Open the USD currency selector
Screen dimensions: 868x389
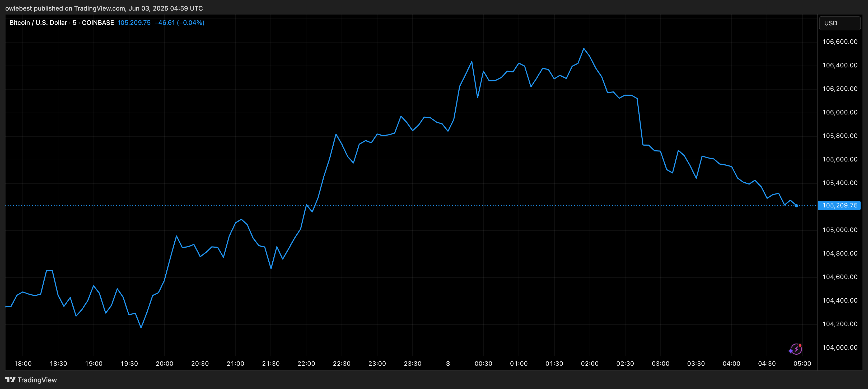839,23
